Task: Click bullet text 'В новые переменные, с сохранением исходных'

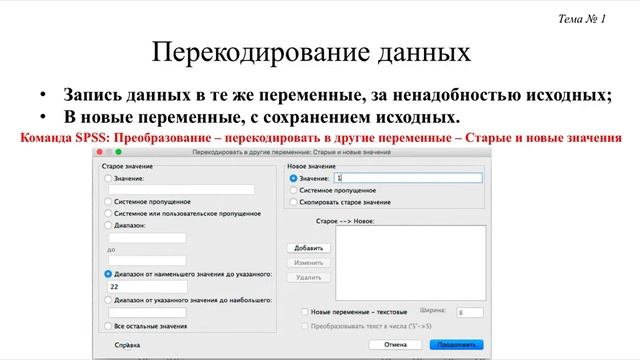Action: (262, 117)
